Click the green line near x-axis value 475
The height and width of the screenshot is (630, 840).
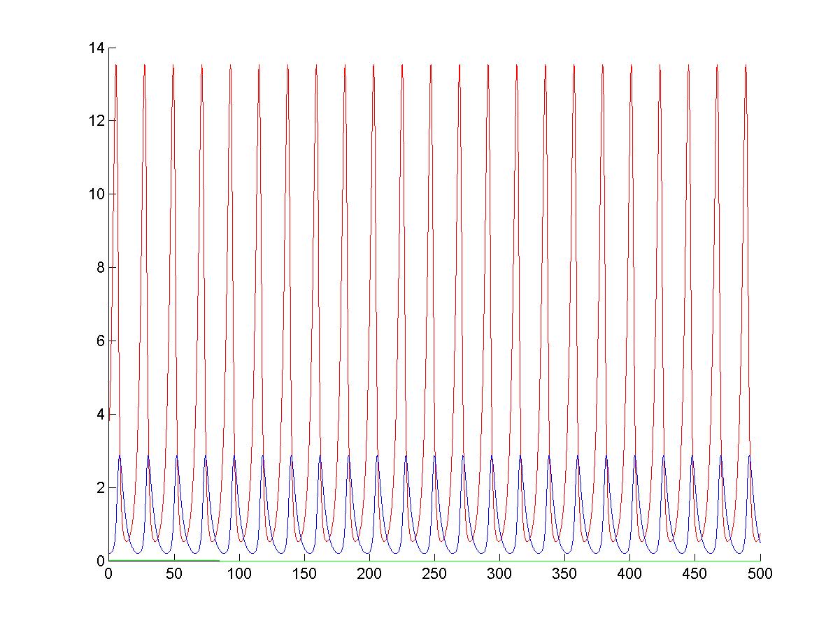pyautogui.click(x=727, y=561)
